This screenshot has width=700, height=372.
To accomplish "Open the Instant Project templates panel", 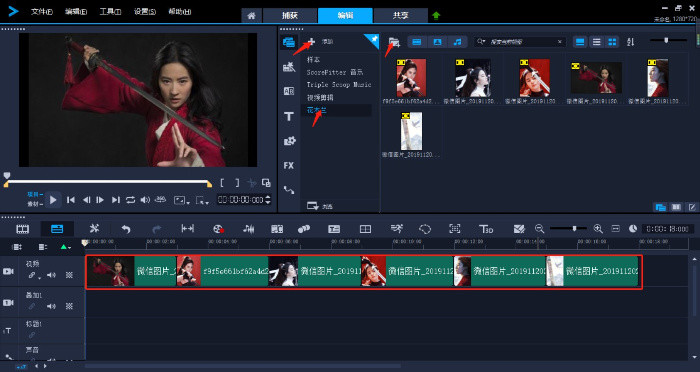I will [x=289, y=67].
